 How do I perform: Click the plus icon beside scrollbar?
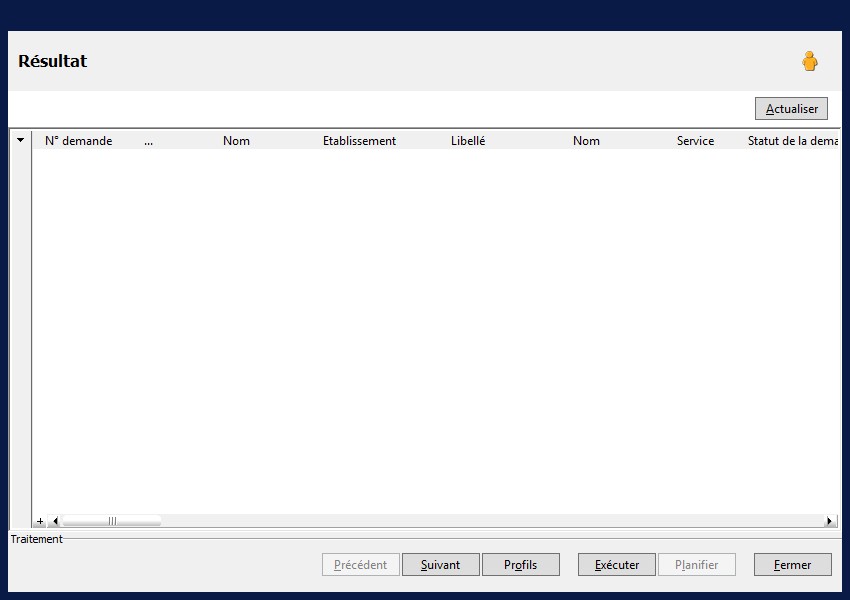[x=40, y=521]
